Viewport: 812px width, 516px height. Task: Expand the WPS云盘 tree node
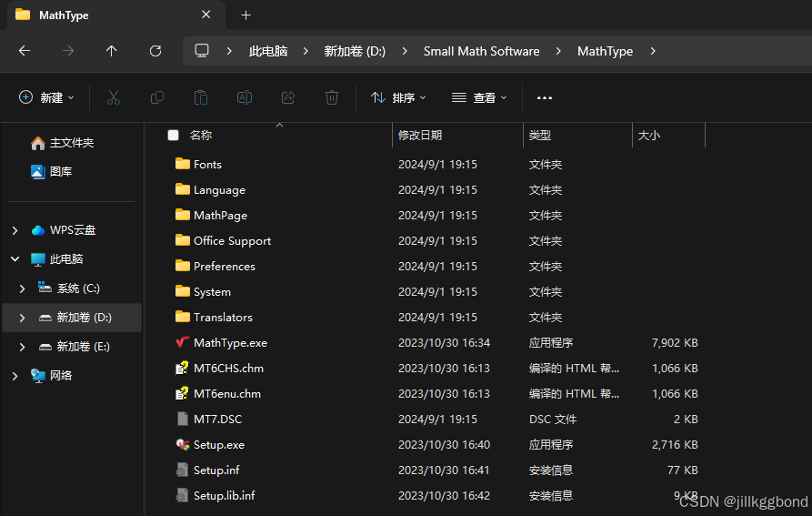[15, 230]
